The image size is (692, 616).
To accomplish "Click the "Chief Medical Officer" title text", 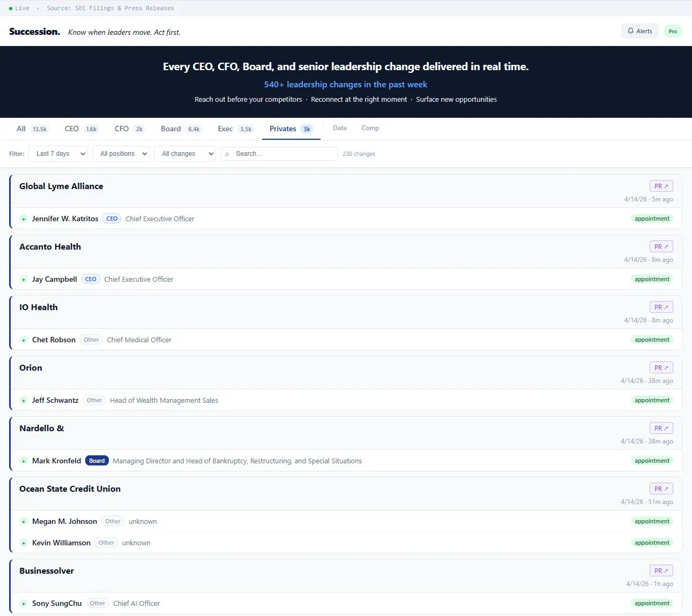I will point(139,340).
